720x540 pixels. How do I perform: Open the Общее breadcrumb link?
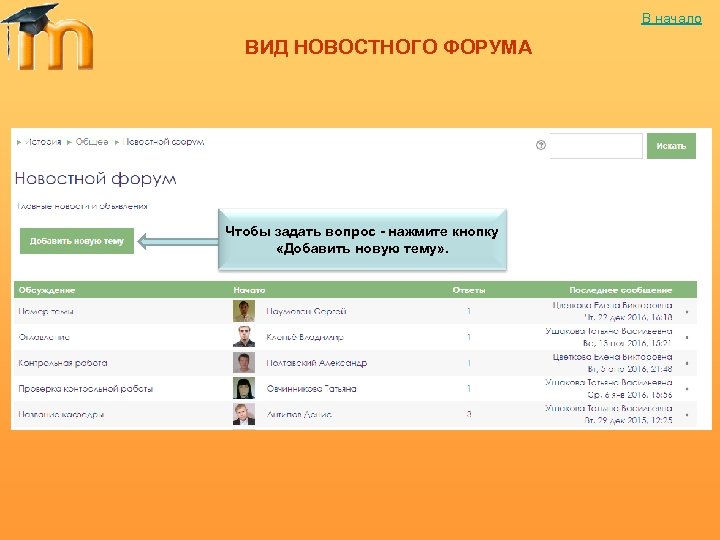(x=92, y=142)
